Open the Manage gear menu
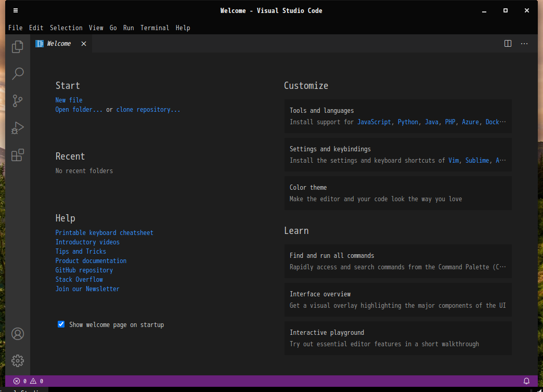The image size is (543, 392). [x=18, y=361]
